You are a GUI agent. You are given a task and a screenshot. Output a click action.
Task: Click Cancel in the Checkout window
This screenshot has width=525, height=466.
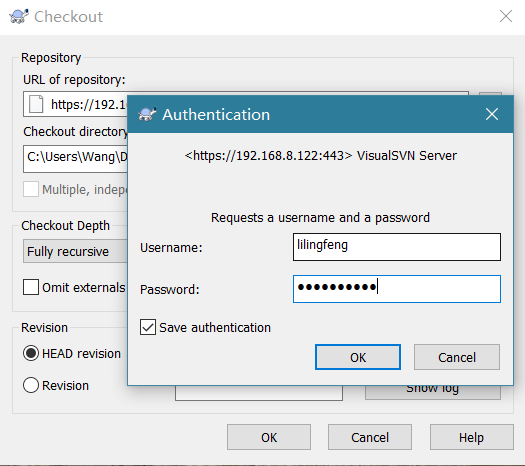[x=370, y=437]
